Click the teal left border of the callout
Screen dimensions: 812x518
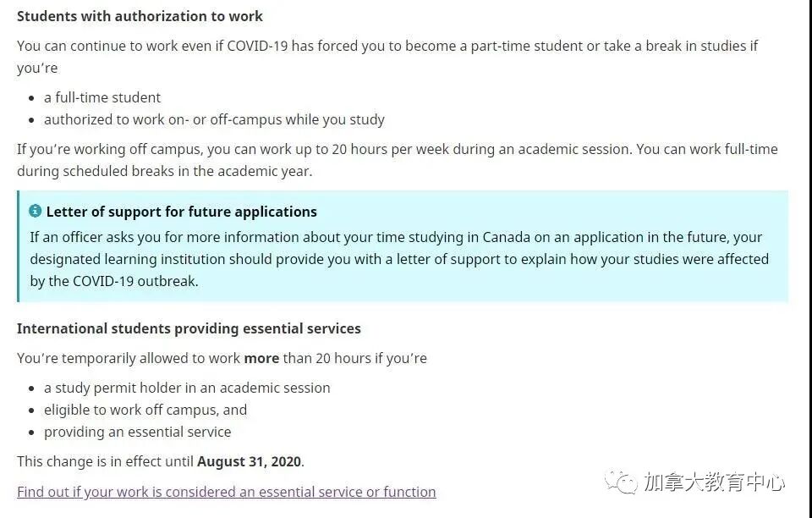pyautogui.click(x=19, y=246)
